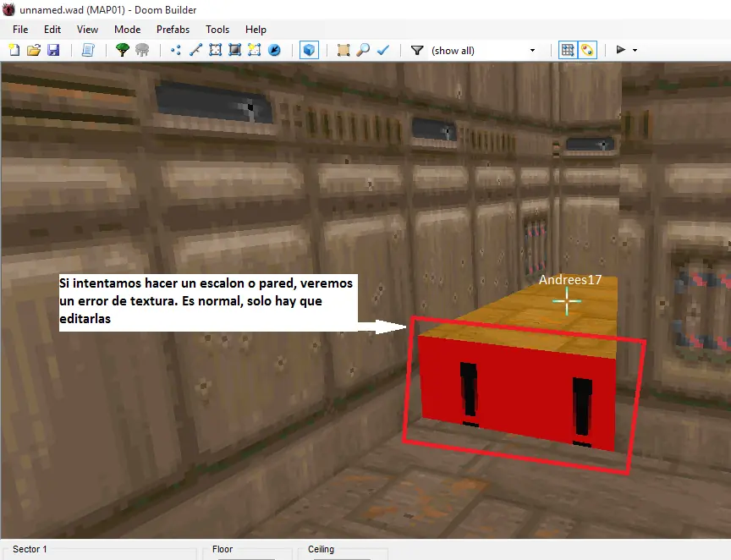Open the File menu
This screenshot has width=731, height=560.
tap(20, 30)
